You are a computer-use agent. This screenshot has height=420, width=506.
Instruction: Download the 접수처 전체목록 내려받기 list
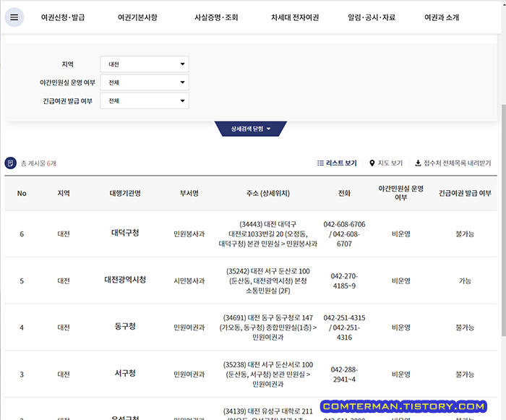453,163
